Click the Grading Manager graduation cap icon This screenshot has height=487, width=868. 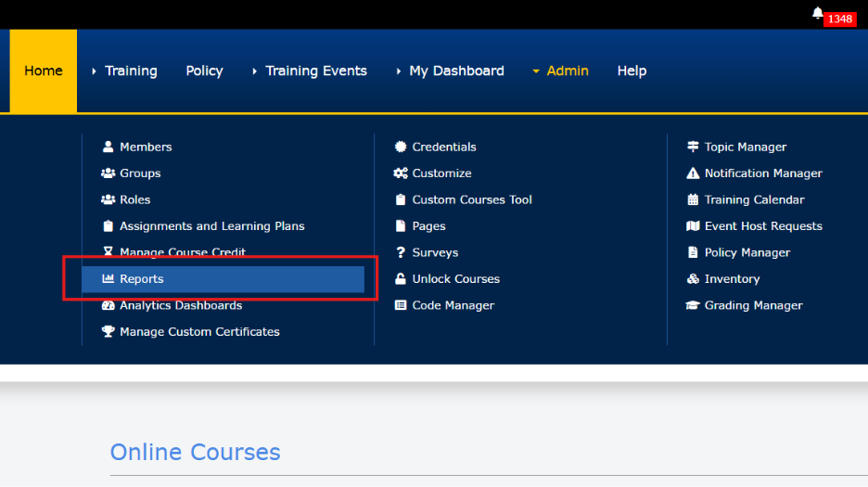point(693,305)
